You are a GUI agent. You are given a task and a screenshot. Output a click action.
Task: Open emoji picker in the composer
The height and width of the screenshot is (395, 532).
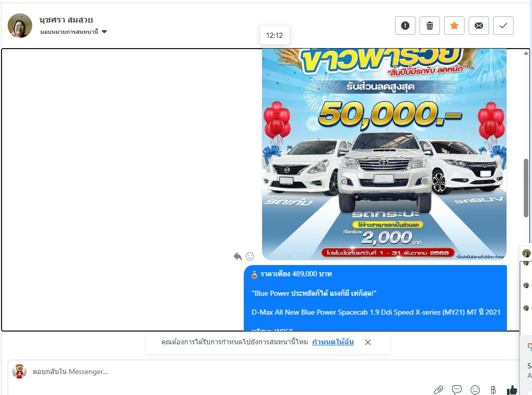(475, 390)
